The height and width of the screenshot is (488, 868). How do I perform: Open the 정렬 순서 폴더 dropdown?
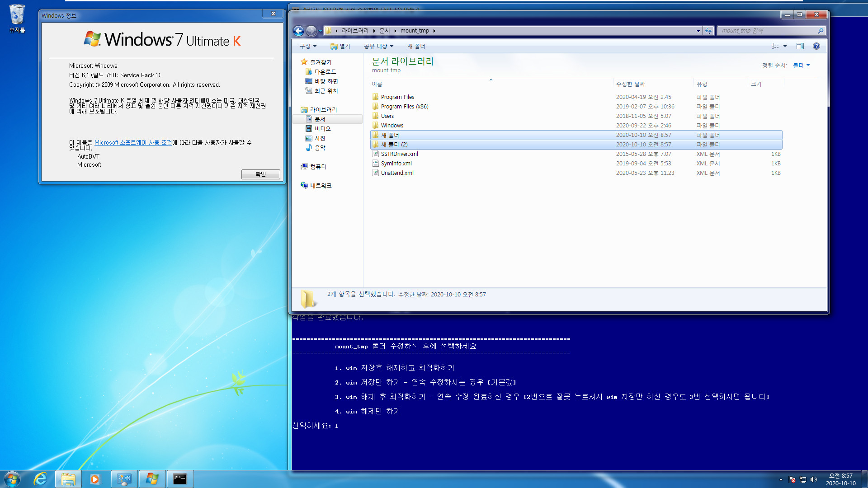click(x=801, y=66)
